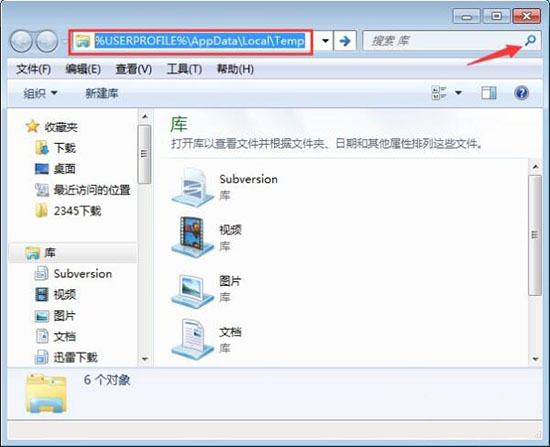Image resolution: width=550 pixels, height=447 pixels.
Task: Click sidebar scrollbar down arrow
Action: click(x=145, y=359)
